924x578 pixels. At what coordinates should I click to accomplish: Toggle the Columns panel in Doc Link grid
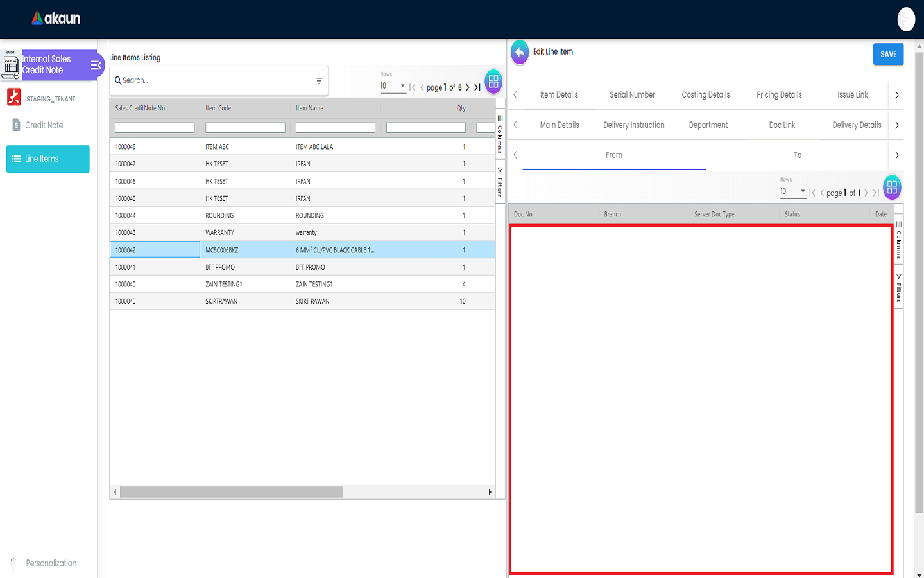click(898, 240)
